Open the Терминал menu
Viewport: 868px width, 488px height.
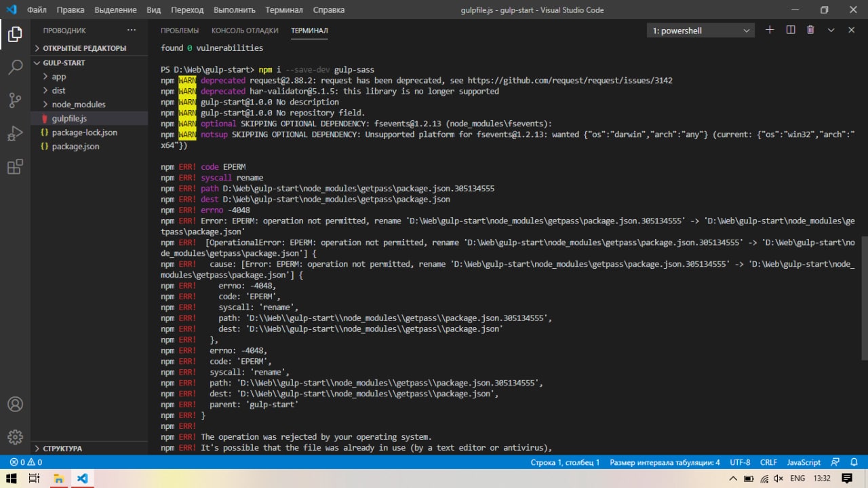point(284,10)
